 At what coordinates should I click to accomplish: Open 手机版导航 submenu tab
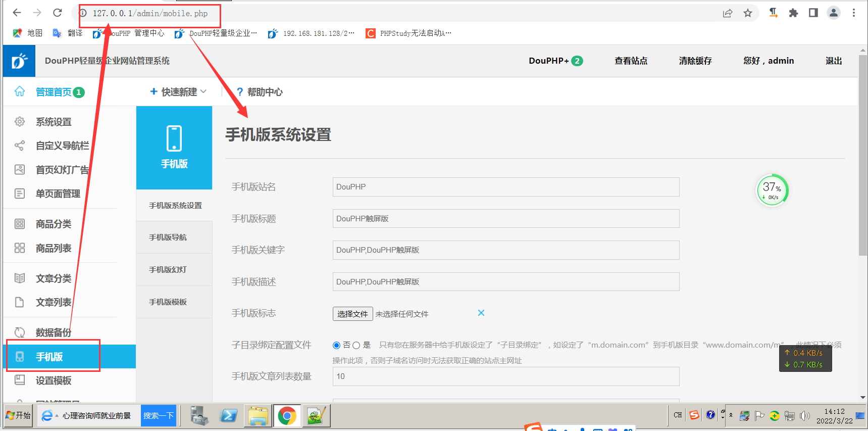pyautogui.click(x=174, y=237)
